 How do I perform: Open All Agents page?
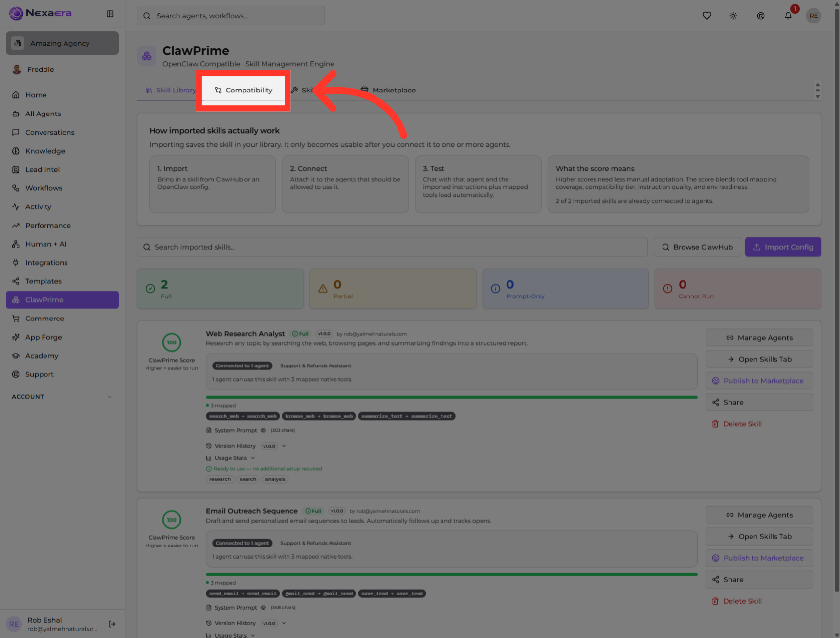click(x=62, y=114)
